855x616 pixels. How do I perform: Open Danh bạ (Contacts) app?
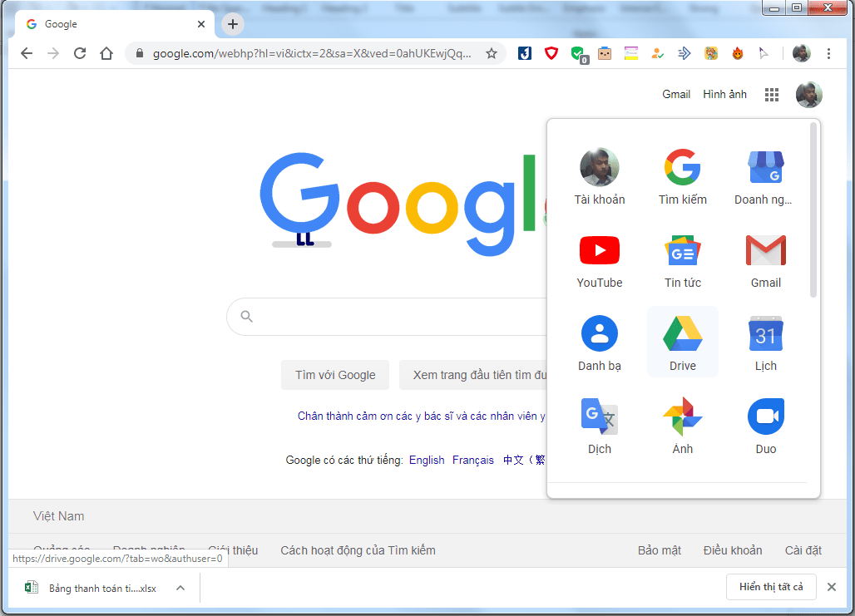click(x=600, y=342)
